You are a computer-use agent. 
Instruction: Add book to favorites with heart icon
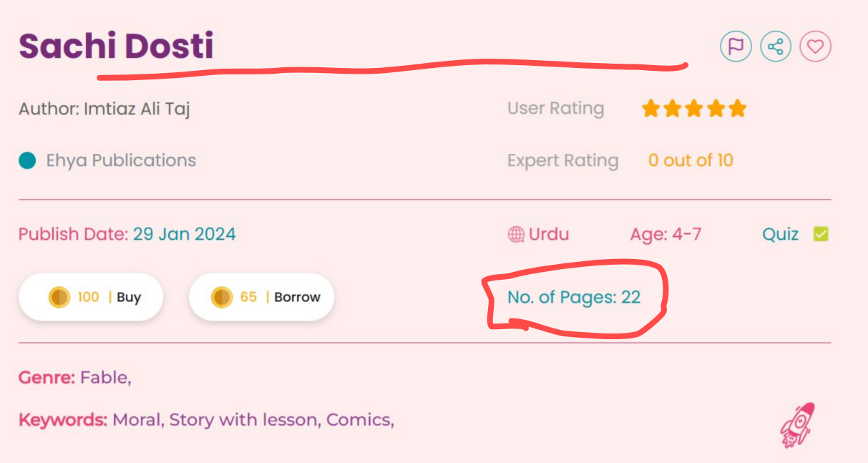(x=815, y=47)
